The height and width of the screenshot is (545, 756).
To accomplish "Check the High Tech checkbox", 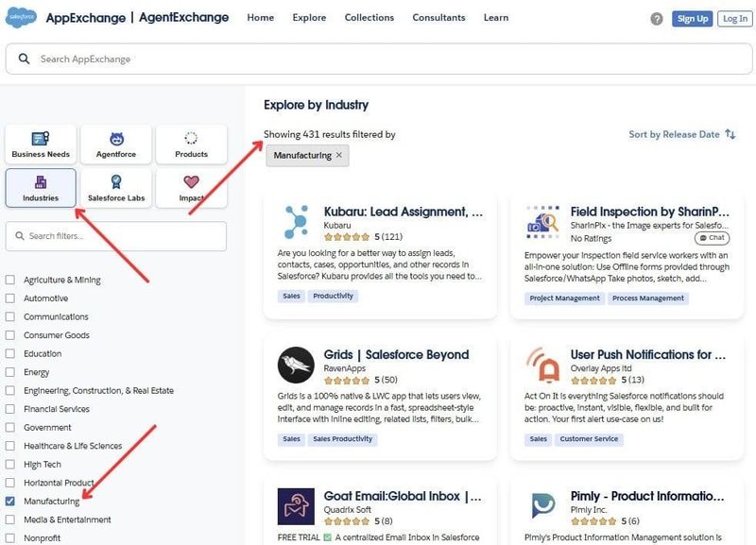I will [10, 465].
